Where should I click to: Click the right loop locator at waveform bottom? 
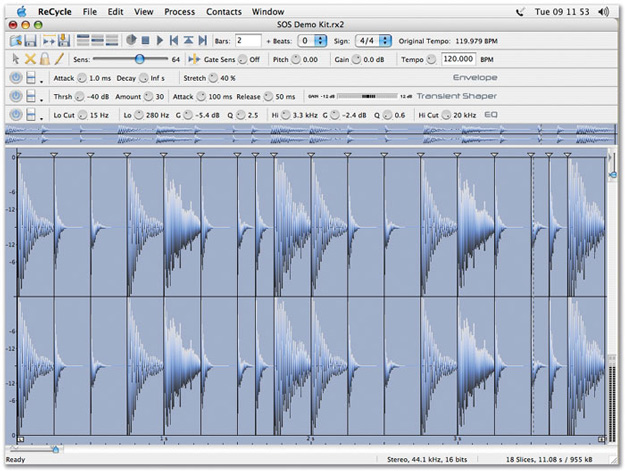click(x=601, y=440)
